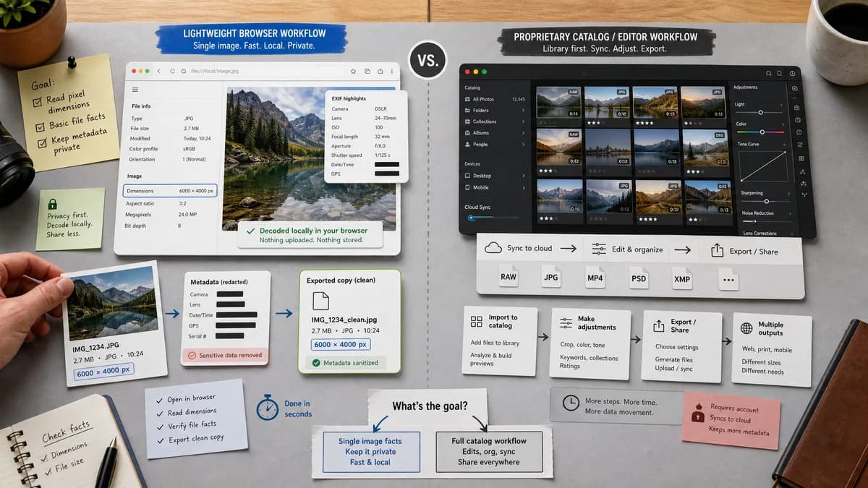This screenshot has height=488, width=868.
Task: Click the browser share icon beside the kebab menu
Action: (379, 72)
